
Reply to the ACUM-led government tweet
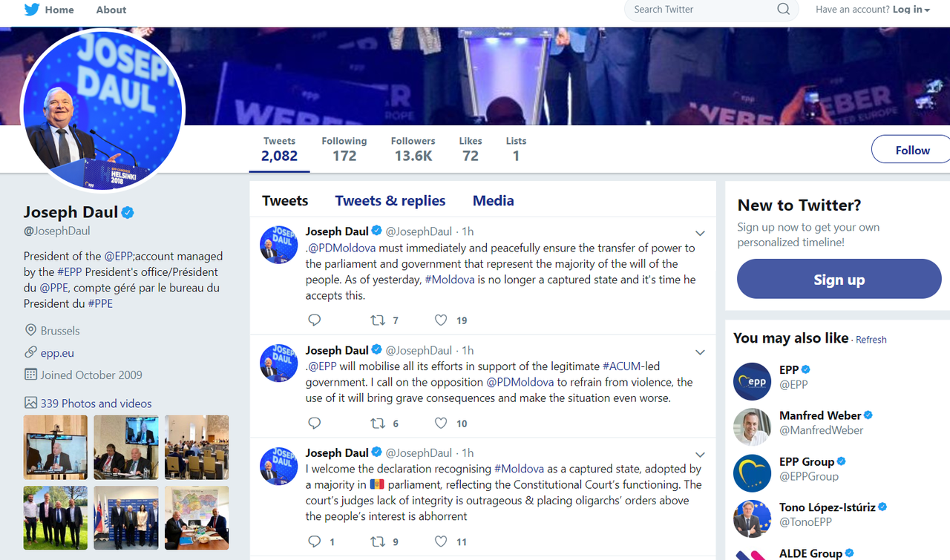315,423
